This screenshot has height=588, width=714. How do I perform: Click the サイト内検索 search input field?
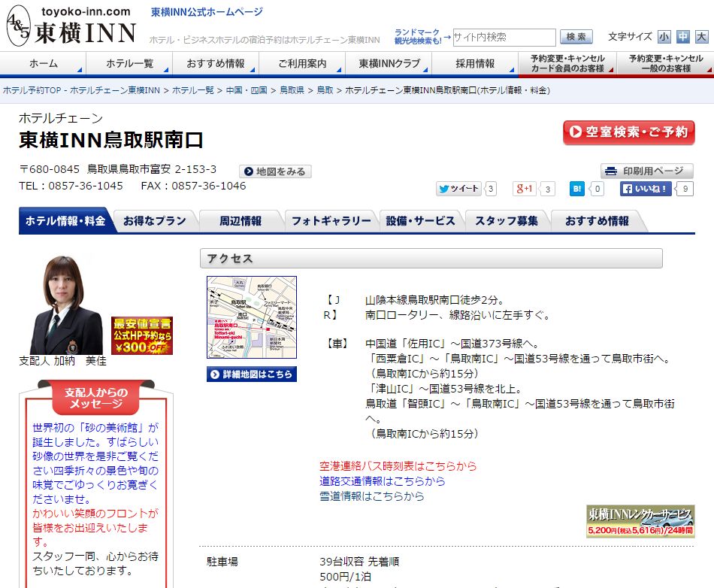[x=504, y=37]
